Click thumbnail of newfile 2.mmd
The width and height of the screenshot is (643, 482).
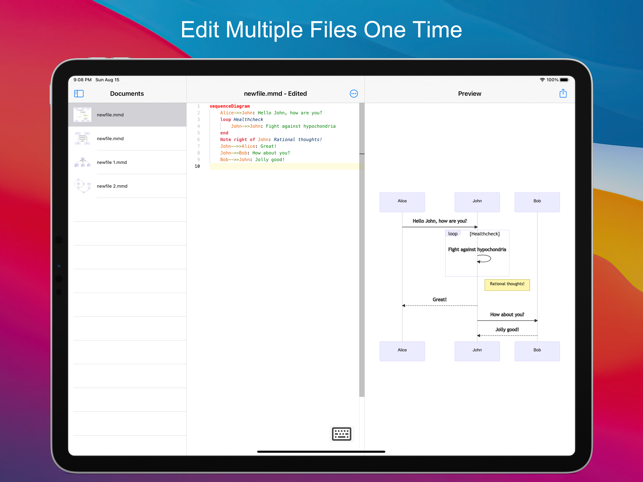82,185
